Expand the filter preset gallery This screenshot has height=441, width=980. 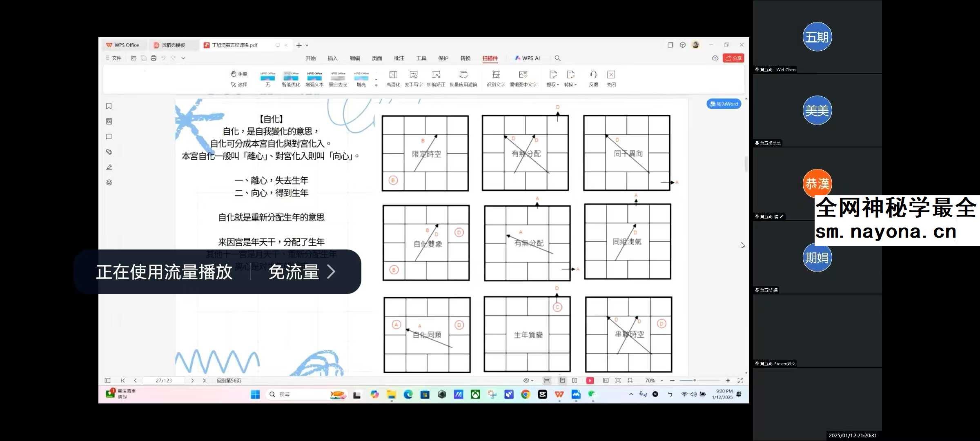376,85
